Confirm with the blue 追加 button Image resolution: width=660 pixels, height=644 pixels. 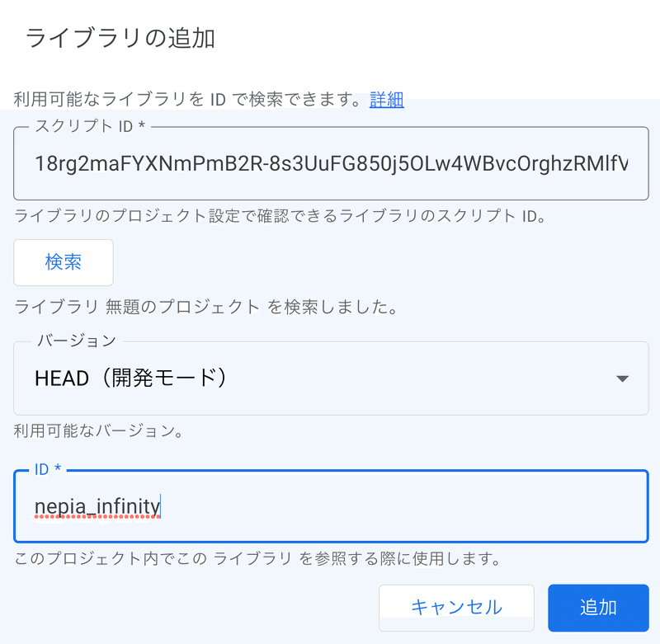point(598,608)
